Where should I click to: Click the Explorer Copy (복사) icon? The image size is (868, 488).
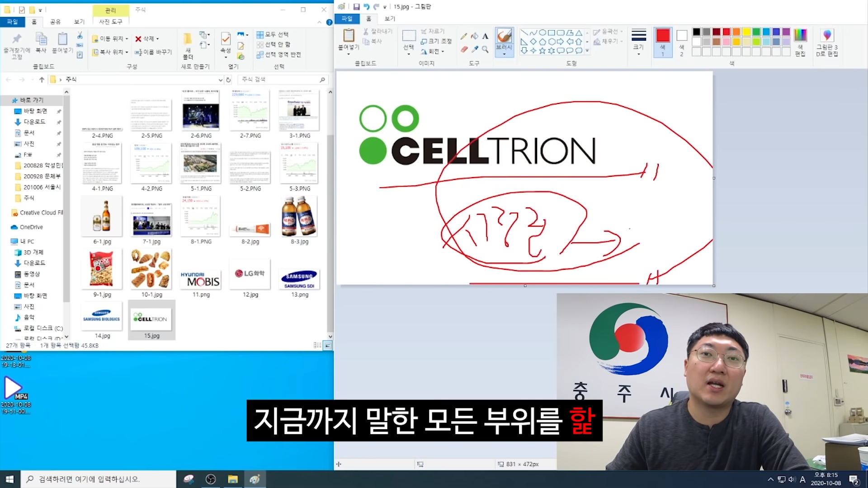coord(41,43)
